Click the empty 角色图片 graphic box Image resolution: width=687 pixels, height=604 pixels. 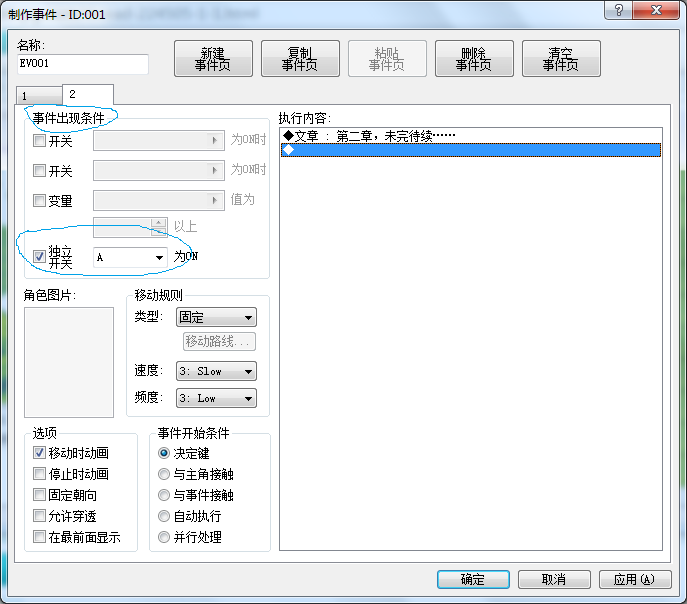(x=69, y=362)
